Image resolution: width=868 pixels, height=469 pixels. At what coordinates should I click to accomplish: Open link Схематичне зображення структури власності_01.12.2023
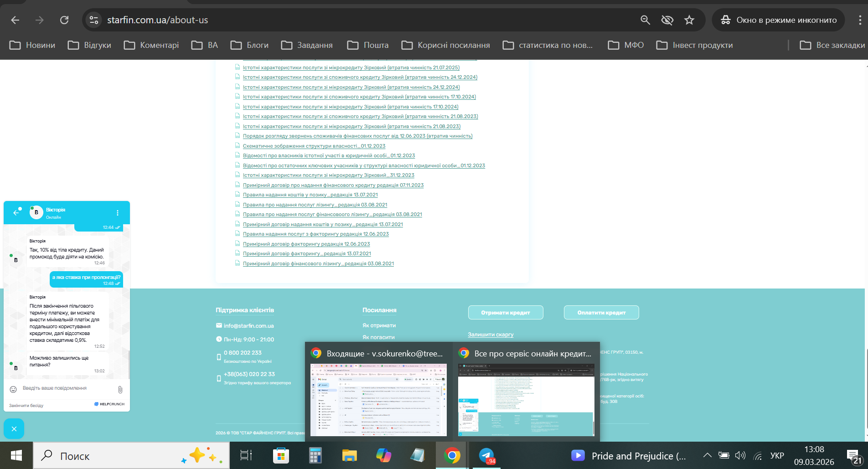(314, 146)
